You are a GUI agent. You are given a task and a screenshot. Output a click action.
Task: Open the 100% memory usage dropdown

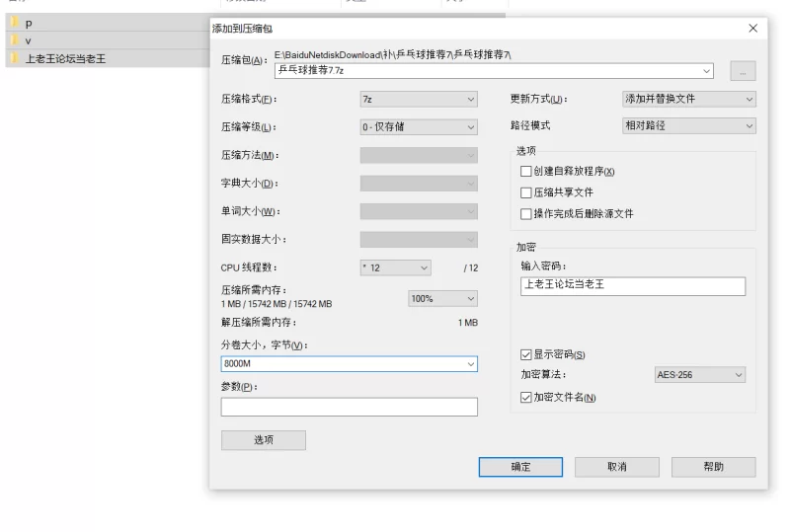coord(442,299)
